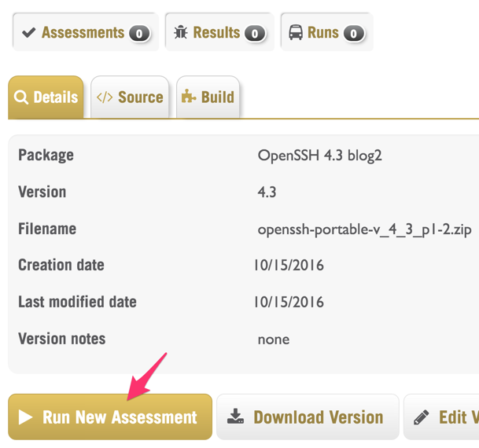
Task: Click the 'Version' field label
Action: coord(42,192)
